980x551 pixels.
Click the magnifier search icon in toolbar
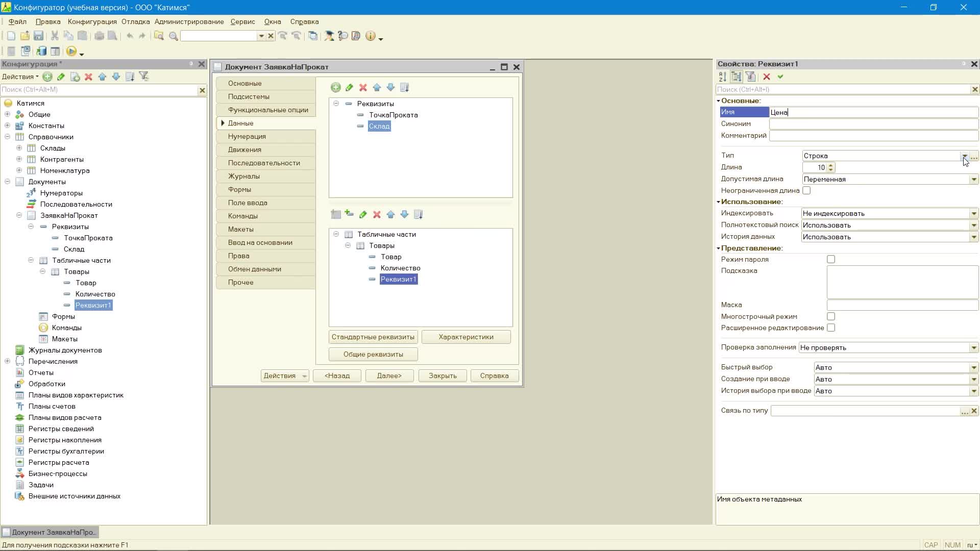(x=174, y=36)
